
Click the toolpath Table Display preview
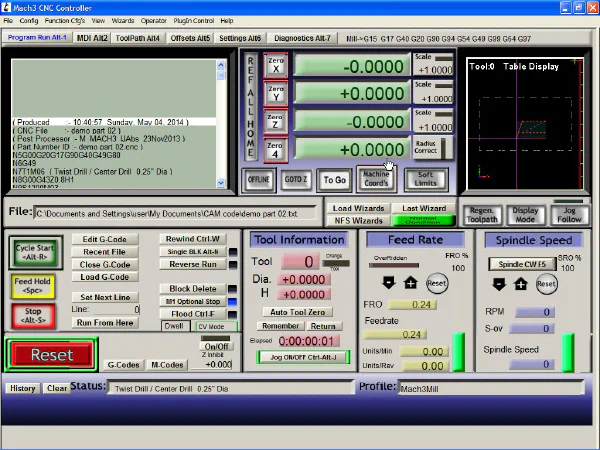coord(525,124)
